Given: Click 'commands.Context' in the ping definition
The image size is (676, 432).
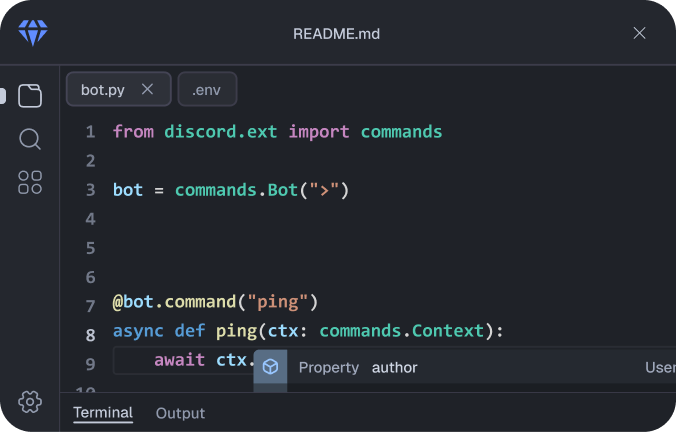Looking at the screenshot, I should [x=402, y=331].
